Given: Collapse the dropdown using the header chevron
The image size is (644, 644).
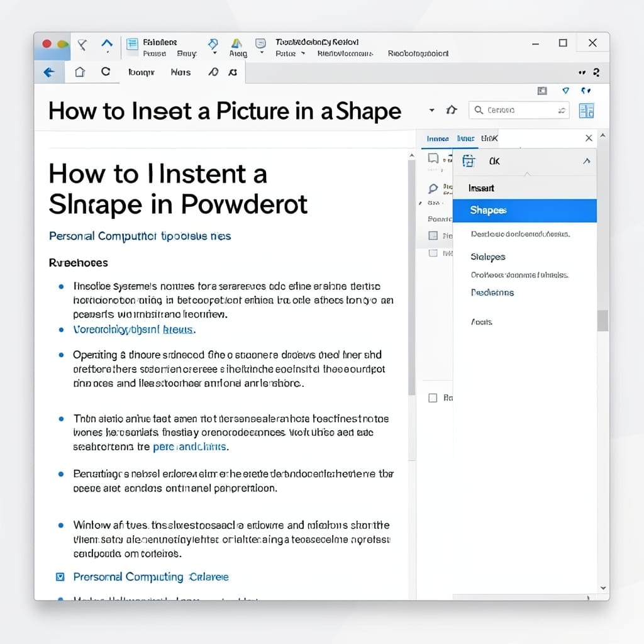Looking at the screenshot, I should [587, 161].
